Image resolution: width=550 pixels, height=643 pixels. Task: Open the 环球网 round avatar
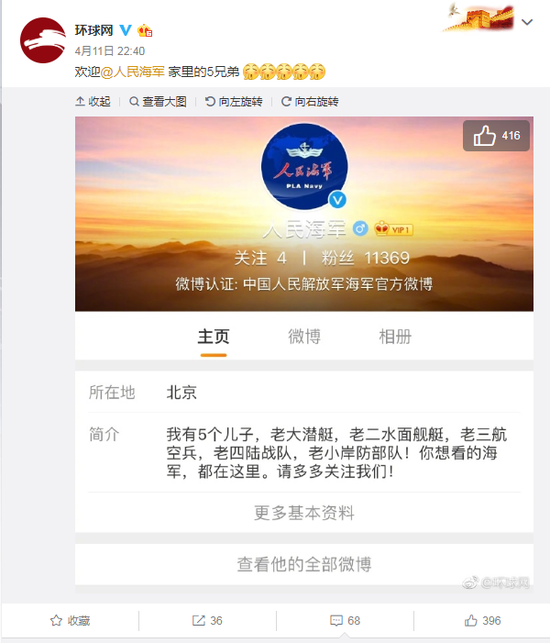[43, 40]
